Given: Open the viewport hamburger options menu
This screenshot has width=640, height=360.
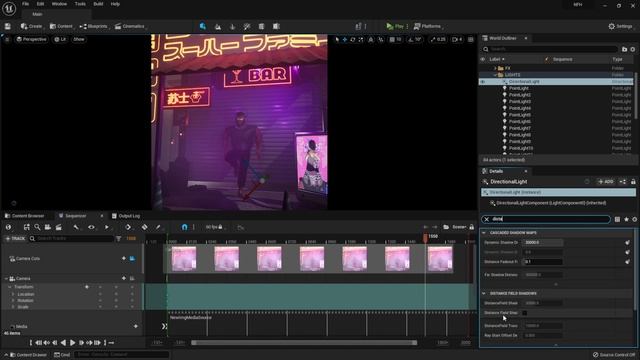Looking at the screenshot, I should [7, 39].
